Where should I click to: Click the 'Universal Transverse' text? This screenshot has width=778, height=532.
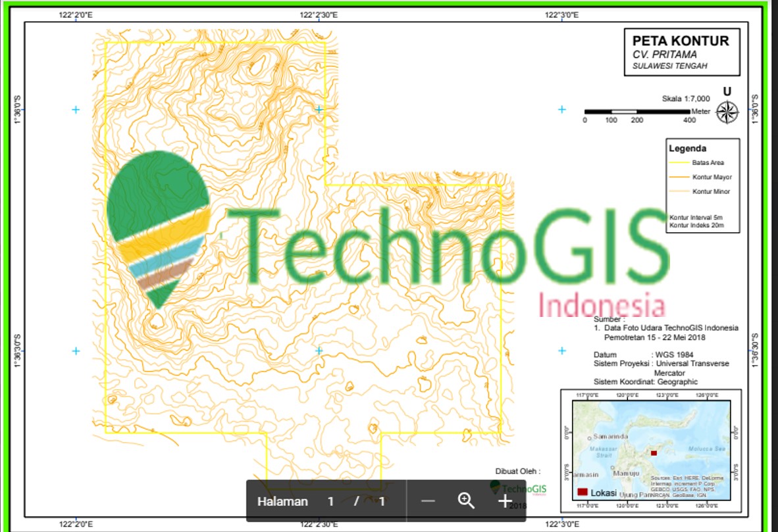pos(692,364)
